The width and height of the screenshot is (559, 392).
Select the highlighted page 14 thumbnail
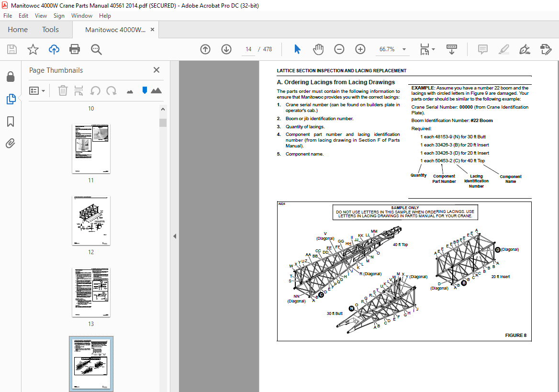click(x=91, y=364)
